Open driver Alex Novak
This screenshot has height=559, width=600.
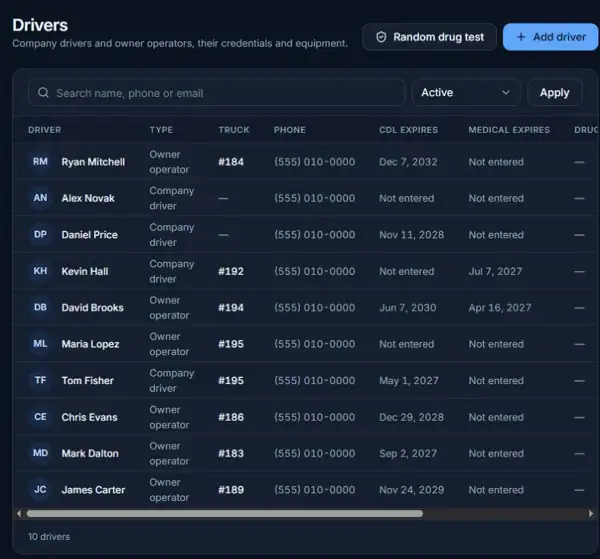pyautogui.click(x=88, y=198)
